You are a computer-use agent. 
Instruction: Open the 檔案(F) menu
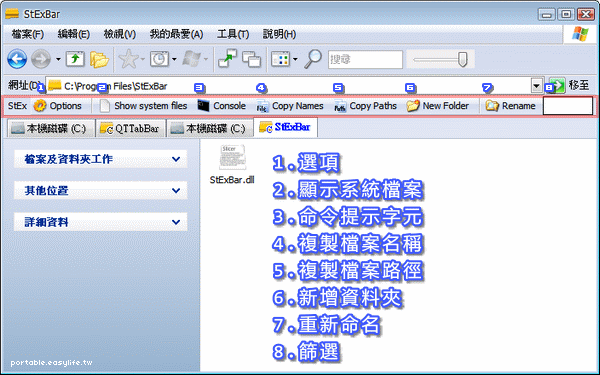click(x=28, y=34)
